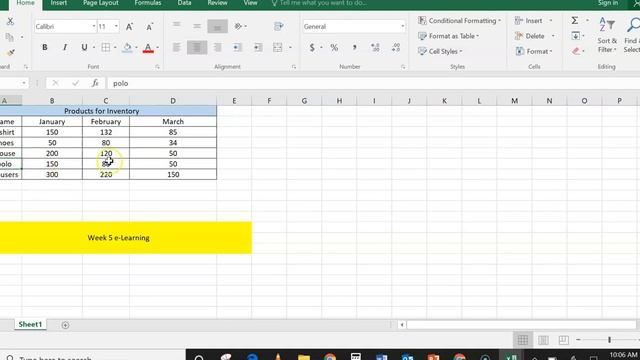Viewport: 640px width, 360px height.
Task: Open the Fill Color dropdown arrow
Action: coord(136,48)
